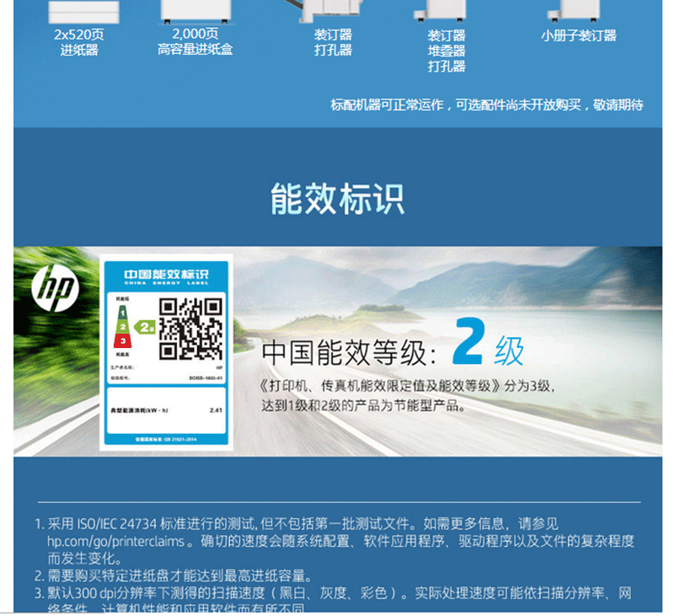Click the red level 3 bar on the label
The image size is (674, 616).
[122, 340]
